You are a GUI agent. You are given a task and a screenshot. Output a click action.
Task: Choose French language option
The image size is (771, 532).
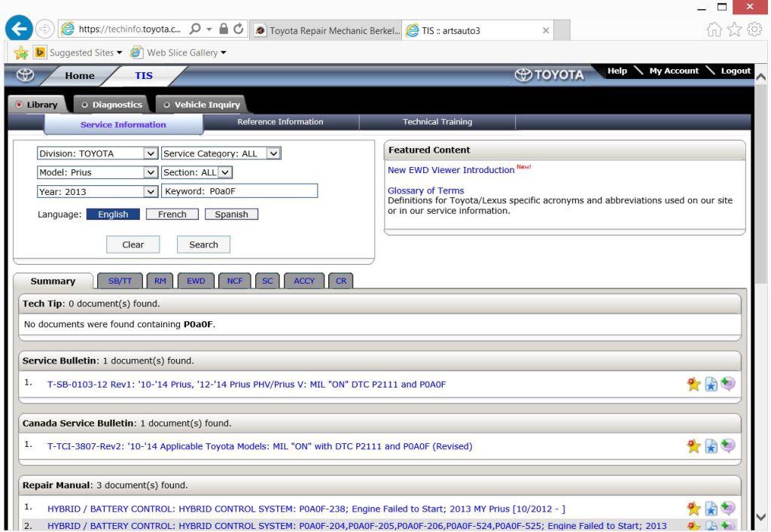pyautogui.click(x=172, y=214)
